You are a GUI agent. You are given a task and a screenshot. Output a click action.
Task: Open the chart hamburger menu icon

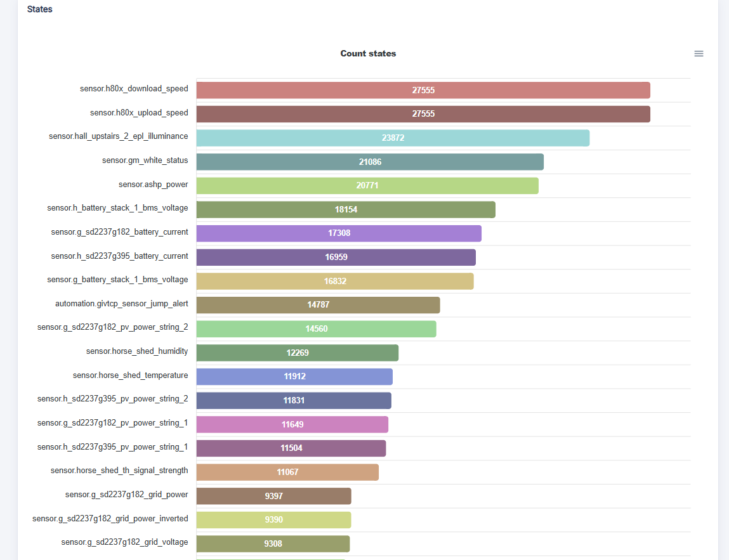[699, 54]
